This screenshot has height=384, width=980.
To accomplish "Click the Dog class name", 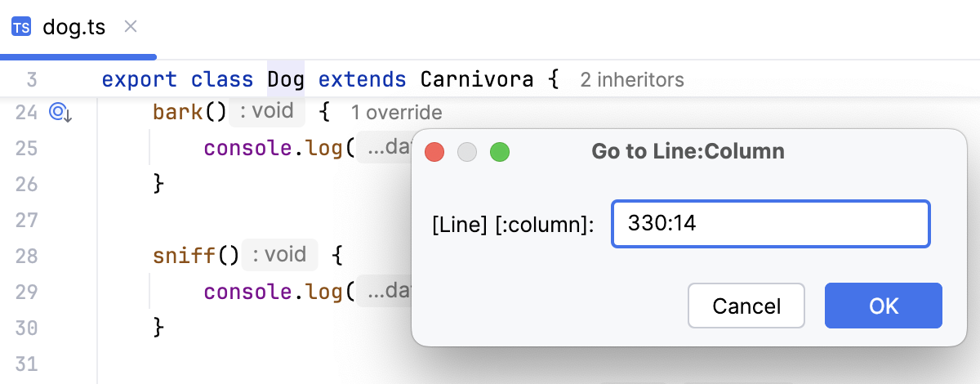I will 285,80.
